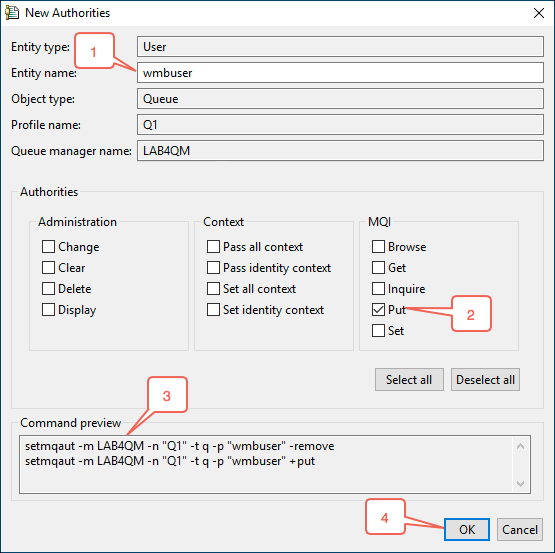Viewport: 555px width, 553px height.
Task: Confirm with the OK button
Action: (467, 530)
